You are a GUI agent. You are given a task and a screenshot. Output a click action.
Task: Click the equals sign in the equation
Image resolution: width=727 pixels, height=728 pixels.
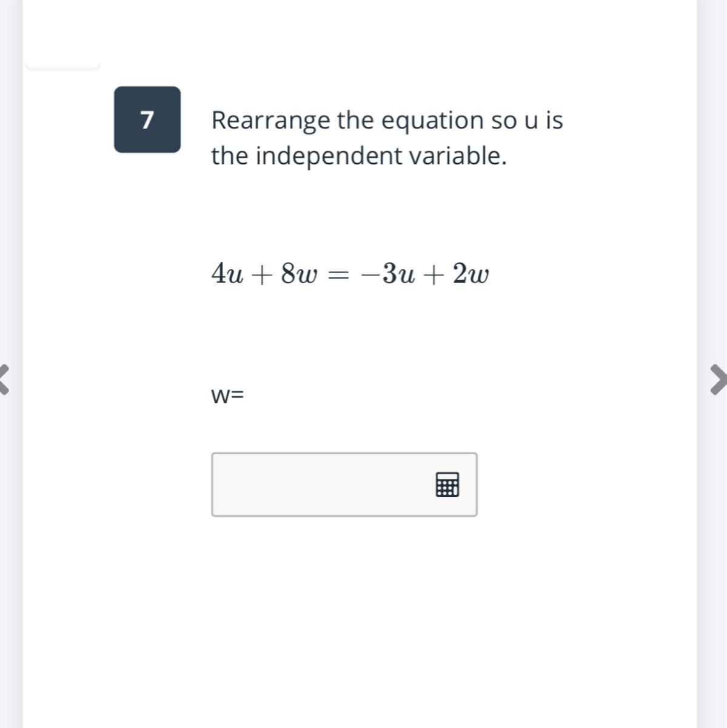click(339, 275)
